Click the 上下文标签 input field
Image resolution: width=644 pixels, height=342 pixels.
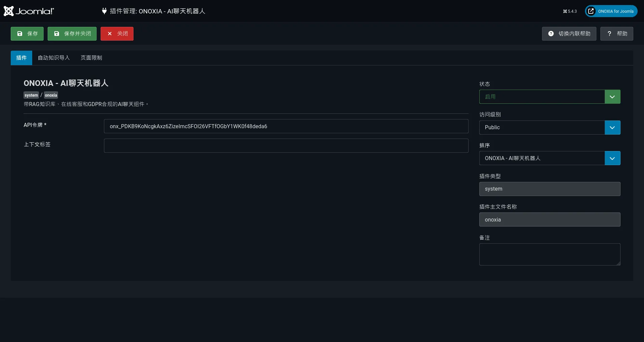(x=286, y=146)
